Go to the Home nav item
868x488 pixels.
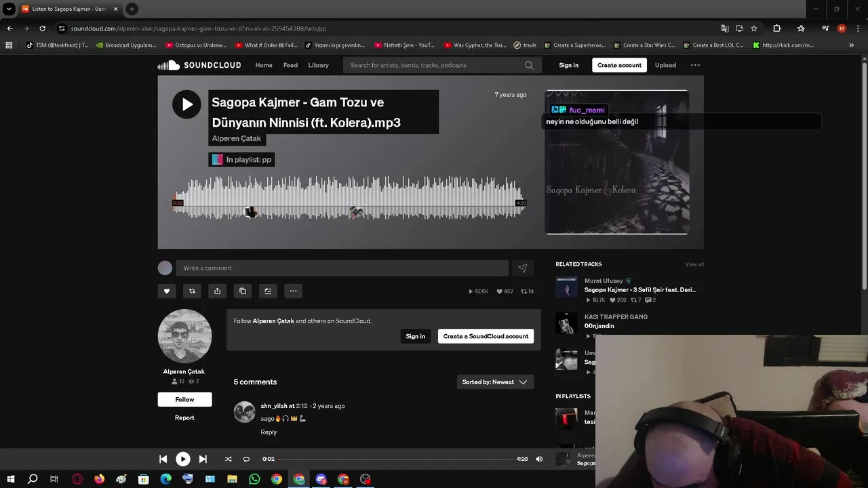pos(264,65)
